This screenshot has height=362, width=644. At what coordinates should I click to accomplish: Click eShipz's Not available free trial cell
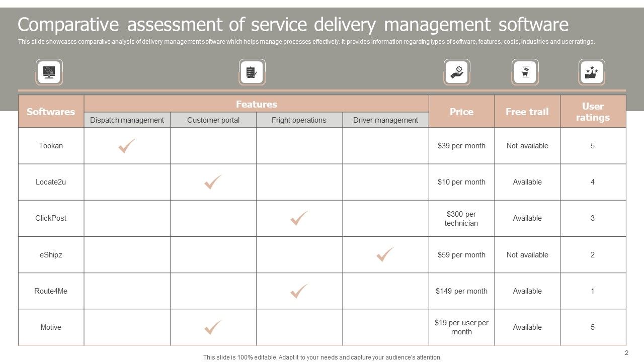527,255
